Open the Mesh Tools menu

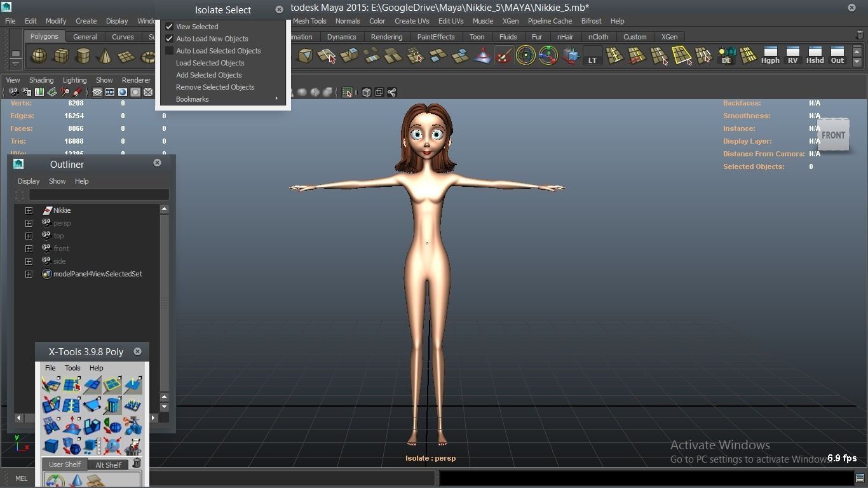pyautogui.click(x=309, y=21)
